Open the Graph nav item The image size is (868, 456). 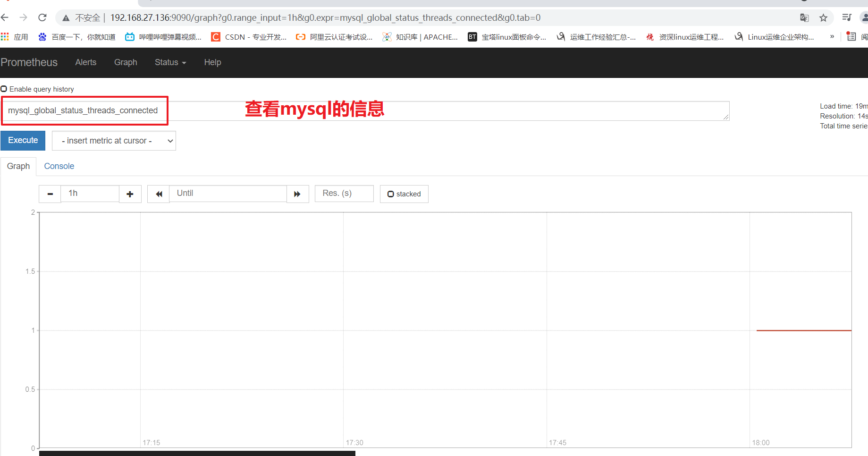tap(126, 62)
